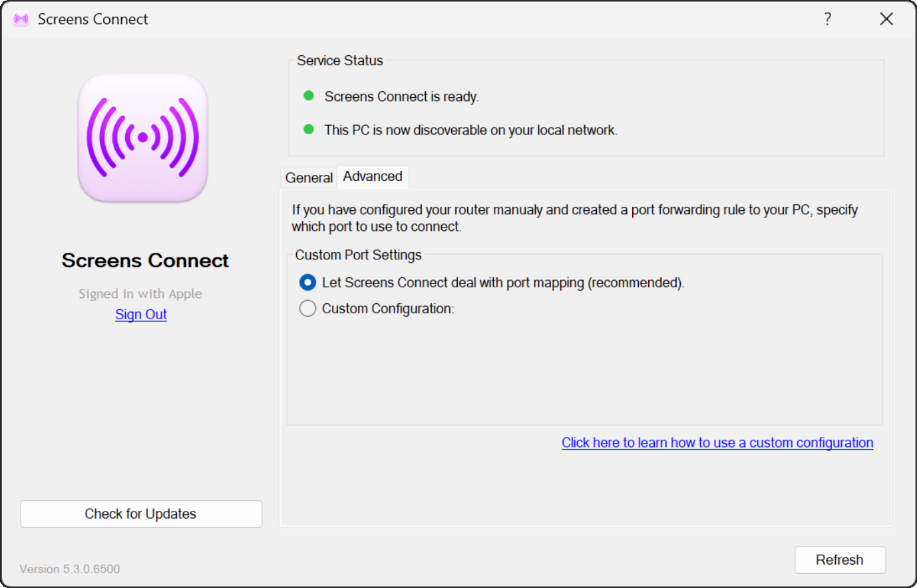Click the green dot beside "This PC is now discoverable"
Image resolution: width=917 pixels, height=588 pixels.
point(309,129)
